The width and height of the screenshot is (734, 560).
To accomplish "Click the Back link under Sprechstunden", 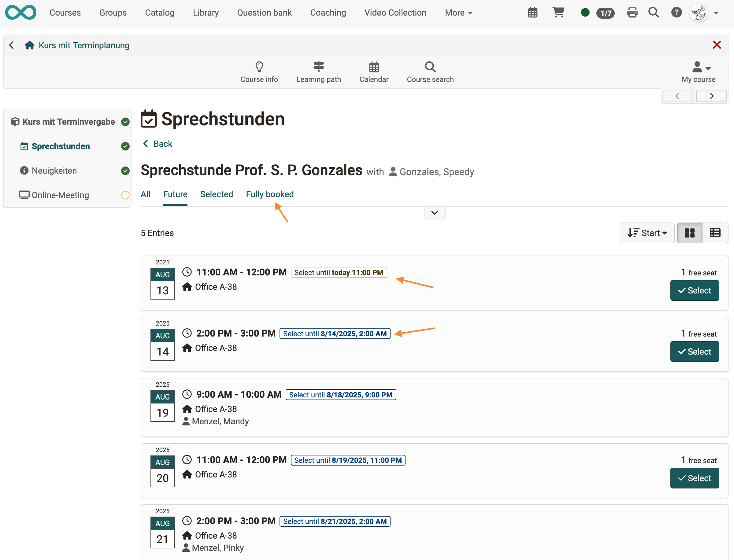I will 158,144.
